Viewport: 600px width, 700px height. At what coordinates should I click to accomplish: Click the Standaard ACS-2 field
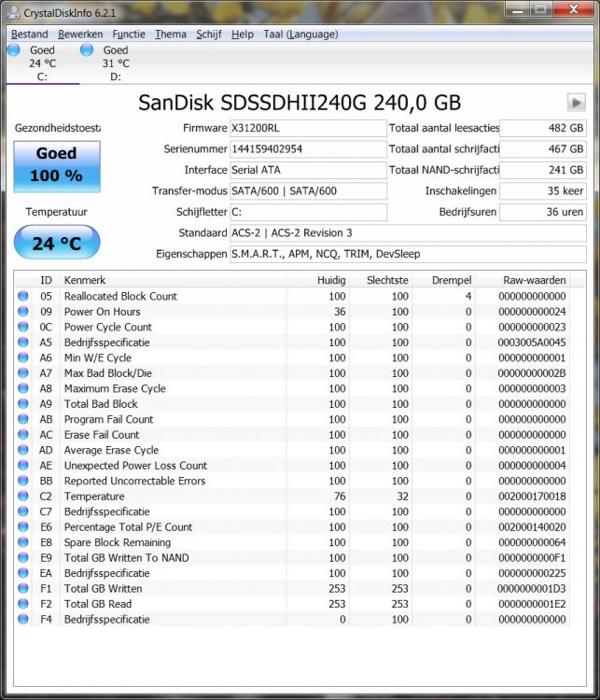[x=408, y=233]
